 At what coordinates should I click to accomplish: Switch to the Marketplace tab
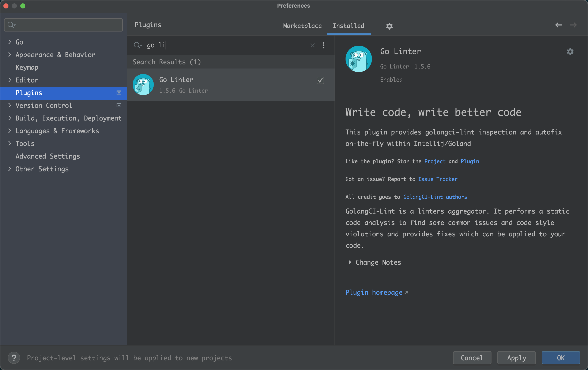tap(302, 26)
